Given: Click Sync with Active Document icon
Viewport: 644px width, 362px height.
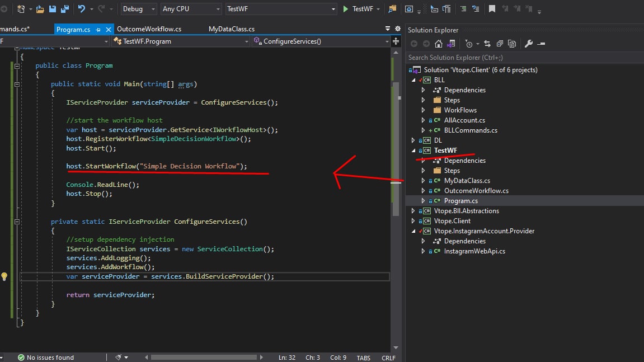Looking at the screenshot, I should (487, 44).
